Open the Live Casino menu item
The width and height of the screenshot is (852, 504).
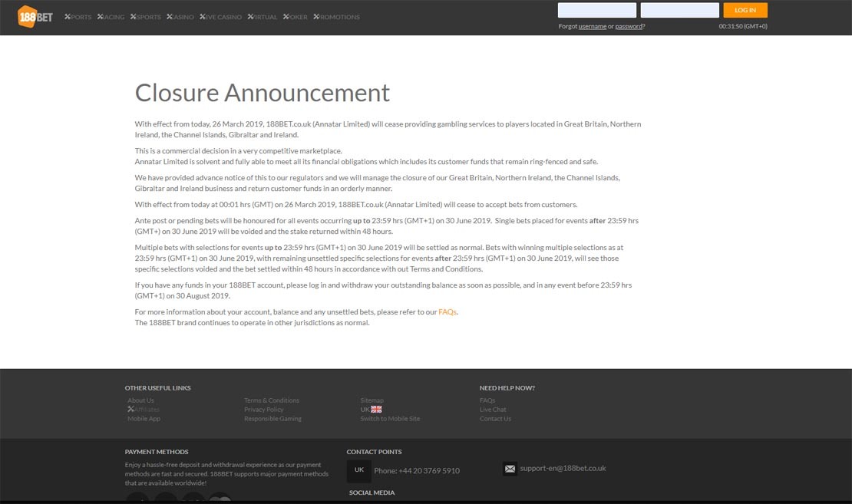tap(220, 17)
